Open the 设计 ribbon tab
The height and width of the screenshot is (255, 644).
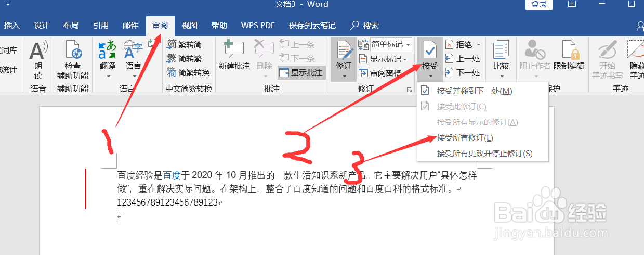point(41,25)
